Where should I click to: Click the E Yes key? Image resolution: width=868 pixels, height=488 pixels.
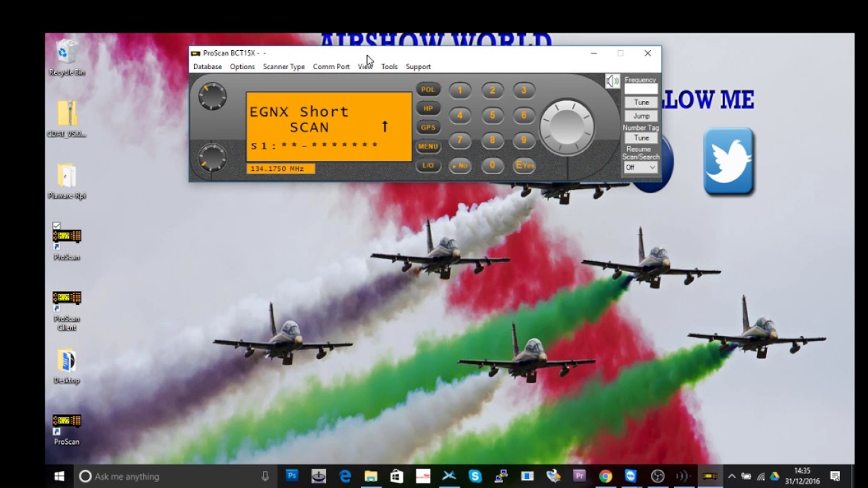point(524,165)
